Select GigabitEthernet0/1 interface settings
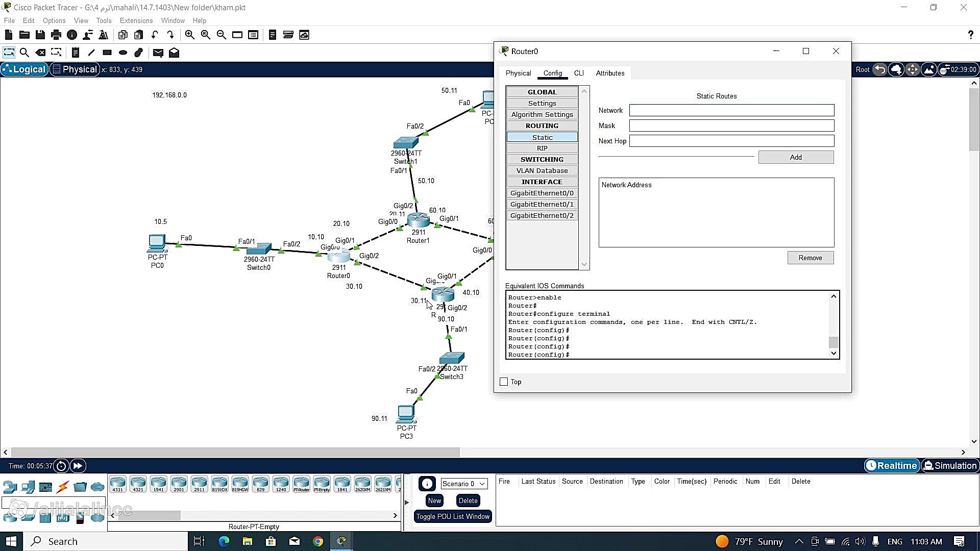Image resolution: width=980 pixels, height=551 pixels. [x=542, y=204]
